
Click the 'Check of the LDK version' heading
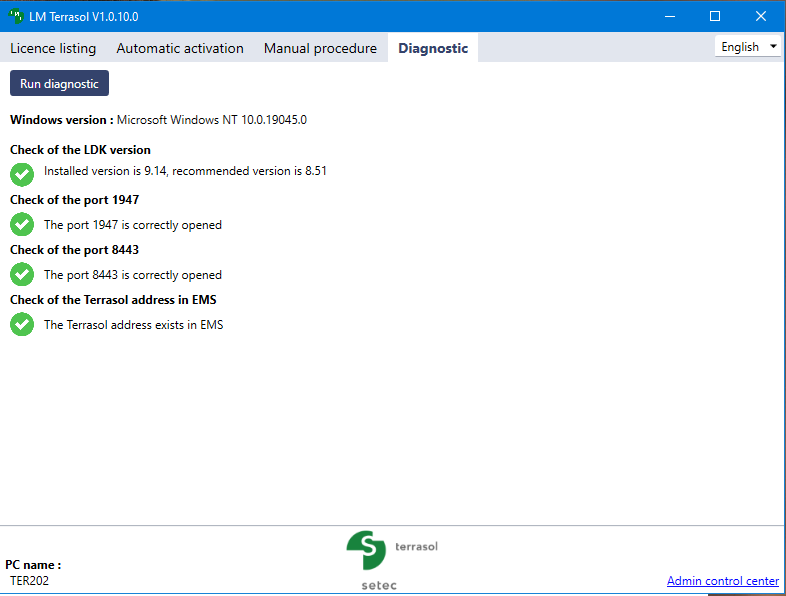click(80, 150)
